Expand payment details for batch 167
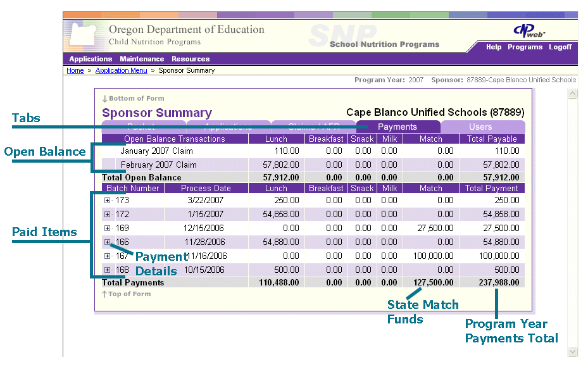Screen dimensions: 588x369 (107, 256)
